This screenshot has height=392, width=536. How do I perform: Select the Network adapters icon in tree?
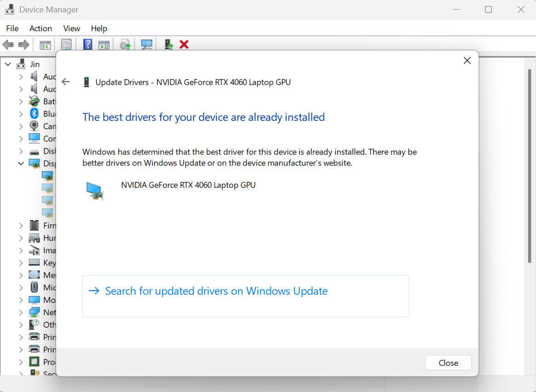[x=34, y=312]
